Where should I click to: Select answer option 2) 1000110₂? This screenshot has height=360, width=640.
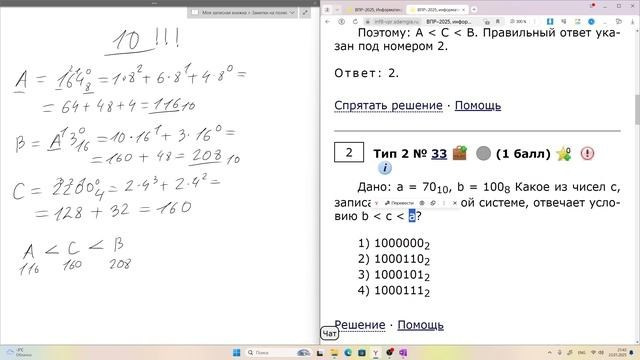coord(394,260)
